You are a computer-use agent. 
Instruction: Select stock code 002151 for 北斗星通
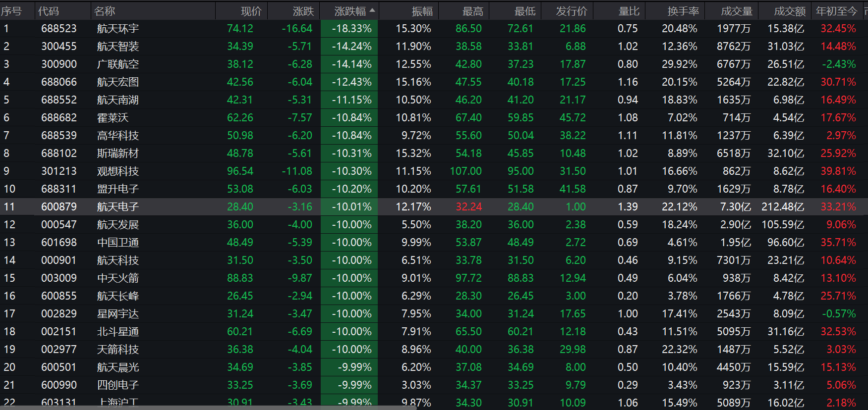coord(59,332)
